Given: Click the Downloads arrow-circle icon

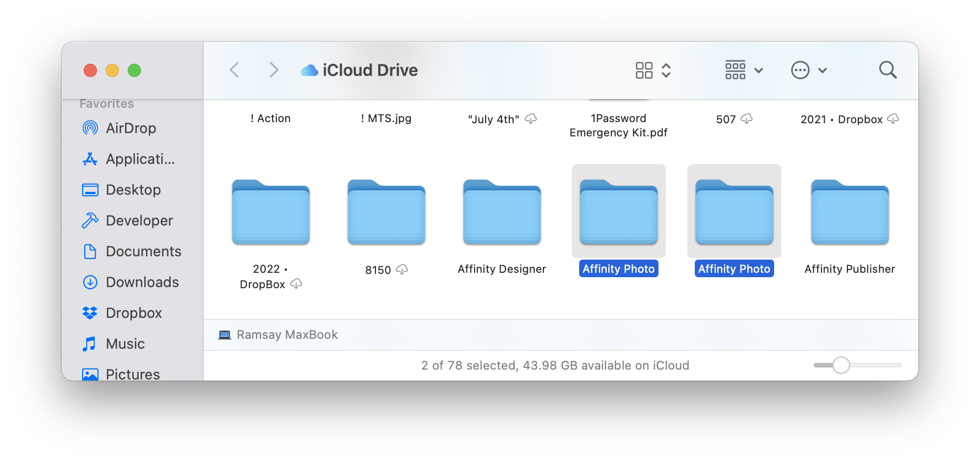Looking at the screenshot, I should point(90,282).
